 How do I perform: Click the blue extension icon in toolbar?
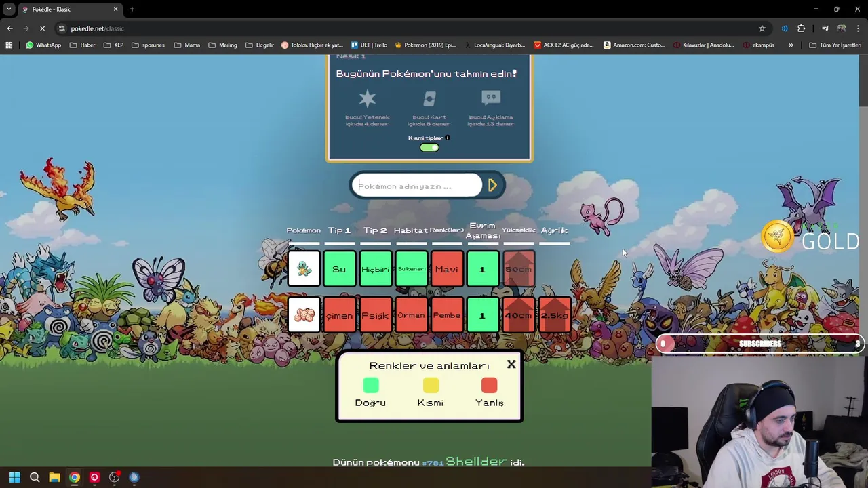pos(785,28)
